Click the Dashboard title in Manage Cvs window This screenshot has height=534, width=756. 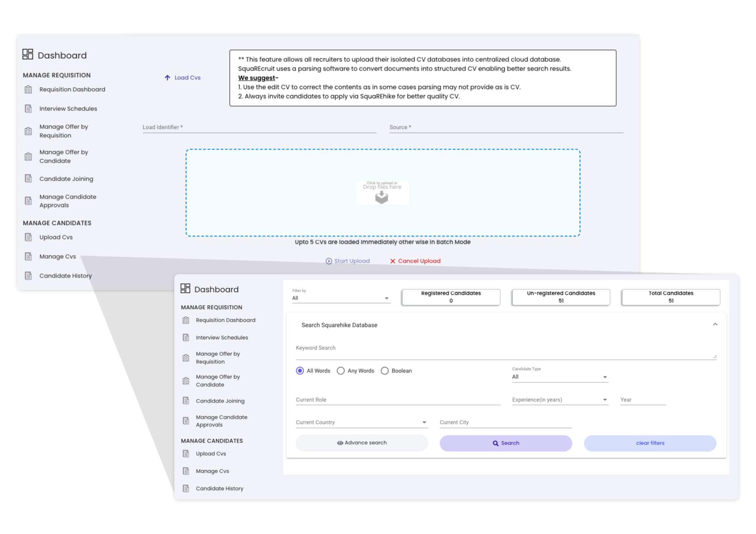(x=216, y=289)
